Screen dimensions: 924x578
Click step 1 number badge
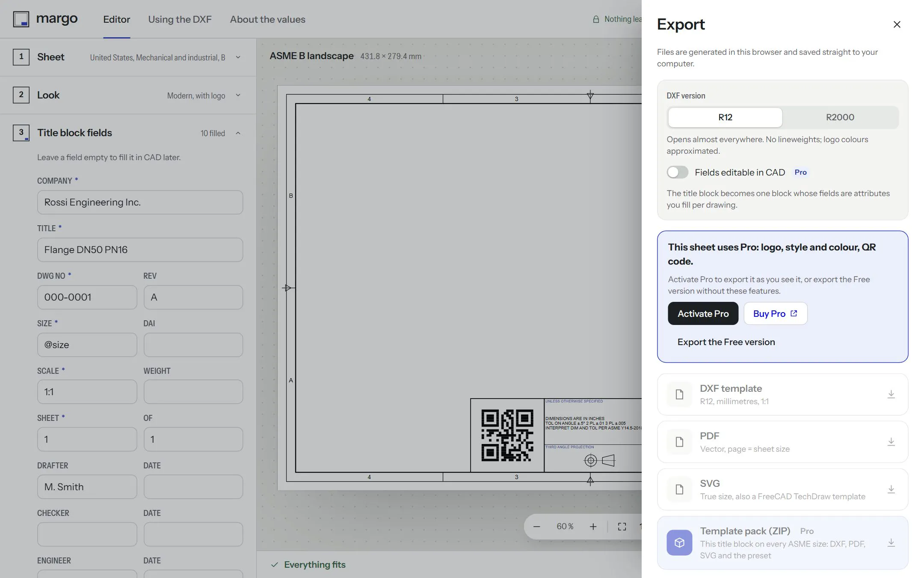pos(21,57)
